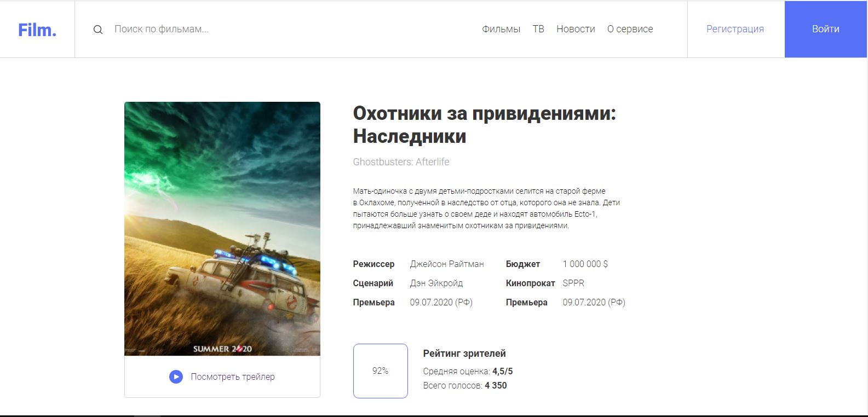Viewport: 868px width, 417px height.
Task: Open the Ghostbusters movie poster
Action: tap(222, 229)
